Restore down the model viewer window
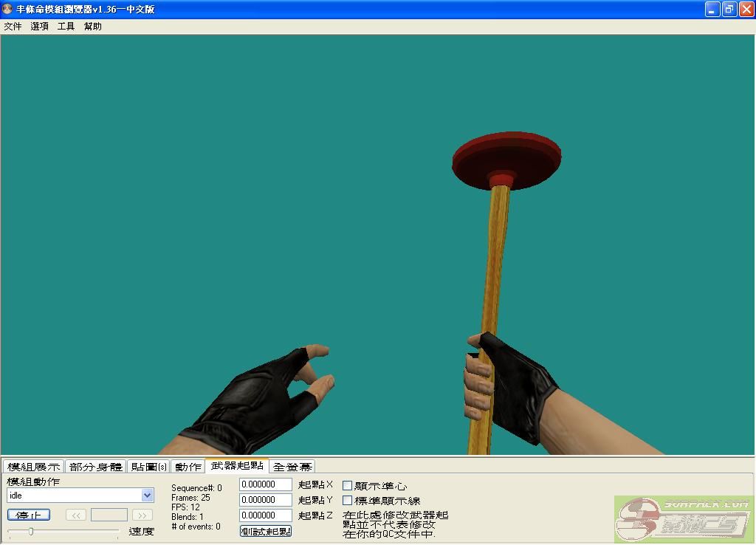This screenshot has height=545, width=756. (729, 10)
